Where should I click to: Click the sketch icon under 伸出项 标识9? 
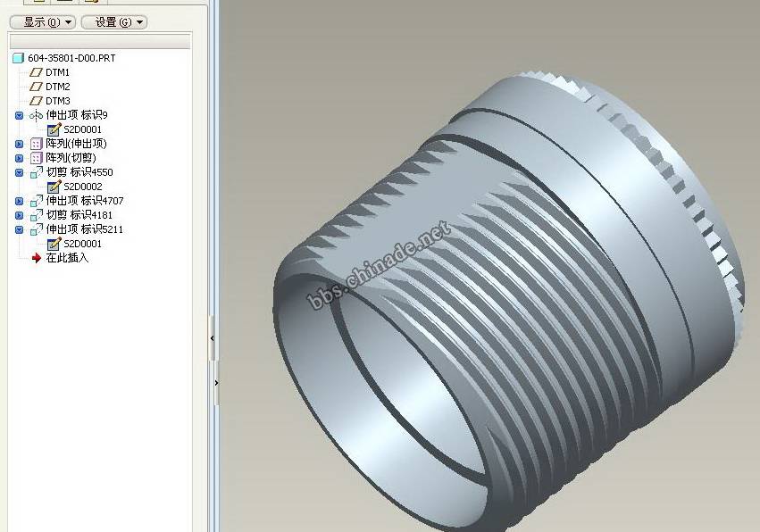(54, 129)
